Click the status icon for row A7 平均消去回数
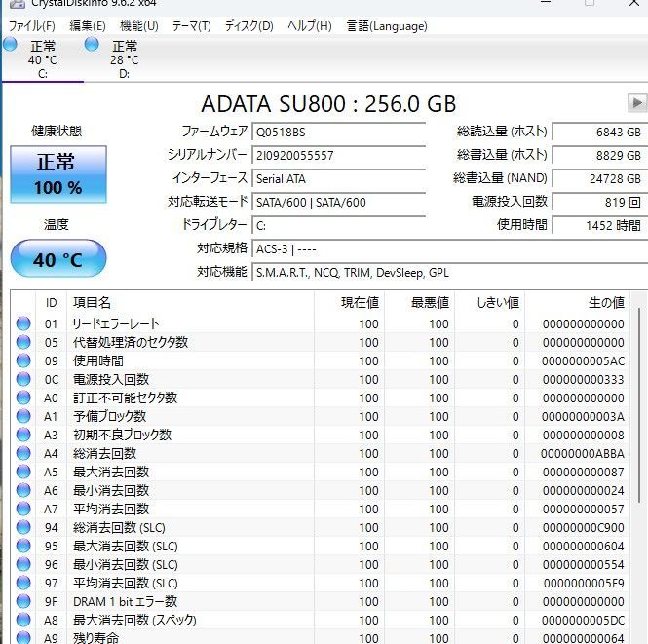 (23, 509)
